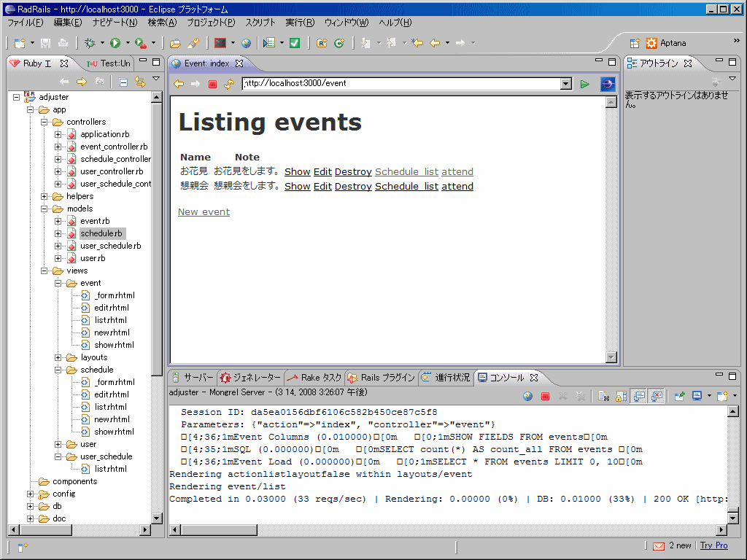
Task: Close the Event: index editor tab
Action: [239, 63]
